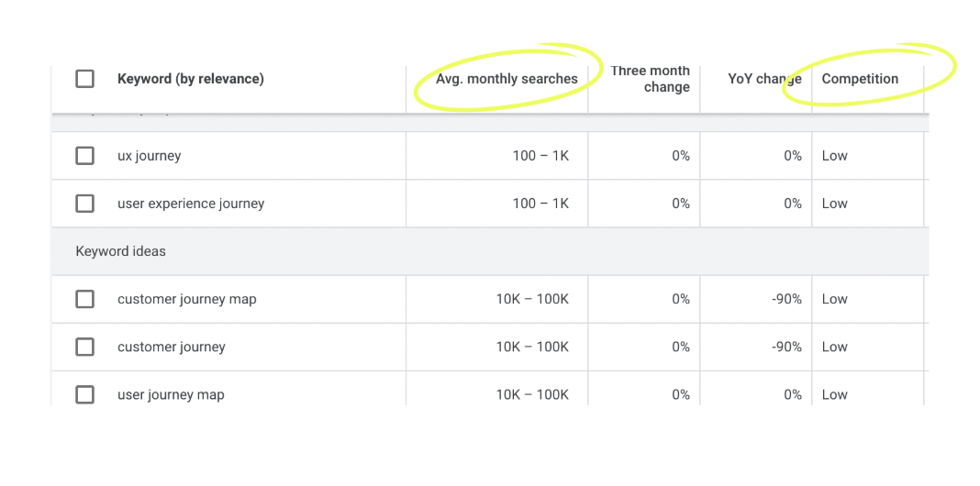Select the customer journey map keyword text

pos(186,299)
